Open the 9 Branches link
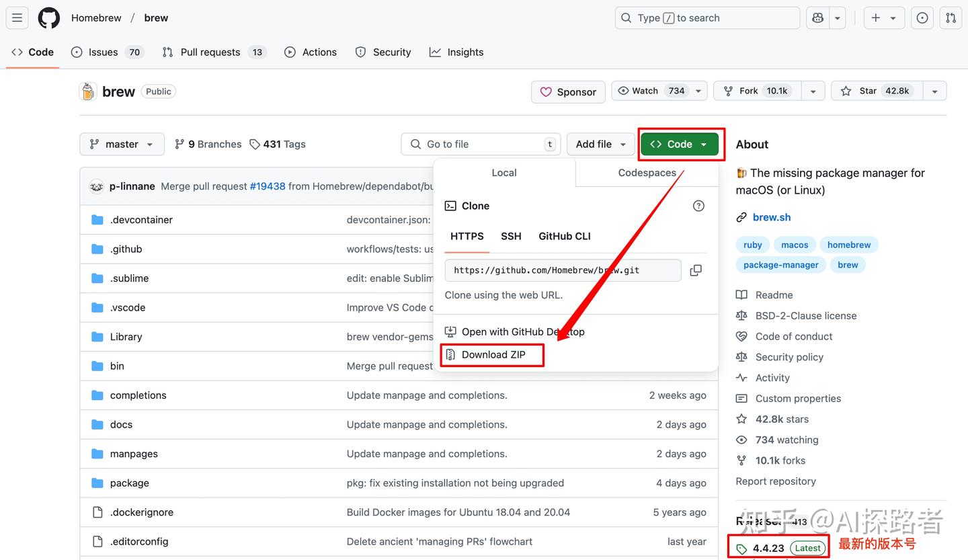The height and width of the screenshot is (560, 968). 208,144
